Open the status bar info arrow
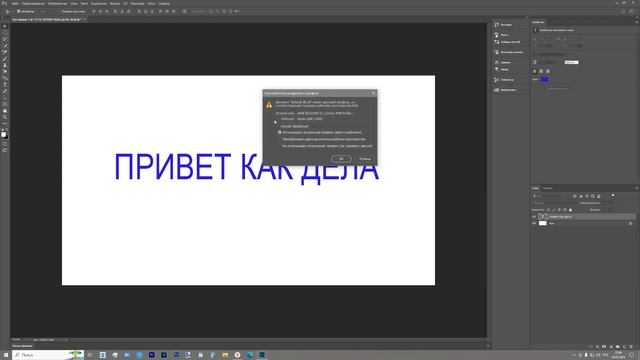The width and height of the screenshot is (640, 360). pos(66,340)
